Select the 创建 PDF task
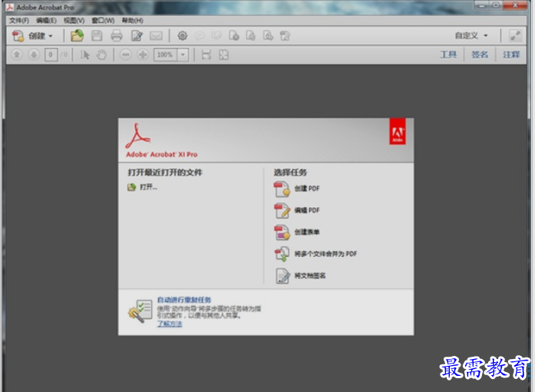Image resolution: width=535 pixels, height=392 pixels. point(296,189)
